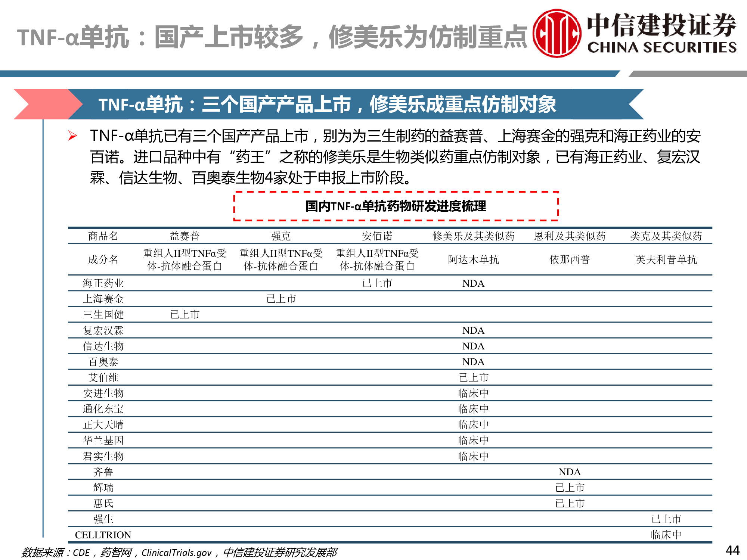
Task: Click the 'NDA' cell in 海正药业 row
Action: tap(474, 283)
